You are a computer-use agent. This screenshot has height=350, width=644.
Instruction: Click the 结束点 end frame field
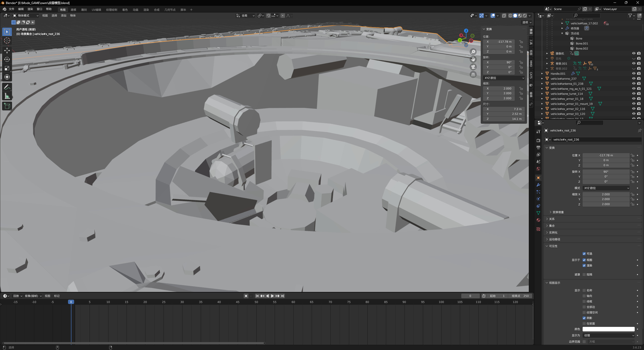click(x=520, y=296)
